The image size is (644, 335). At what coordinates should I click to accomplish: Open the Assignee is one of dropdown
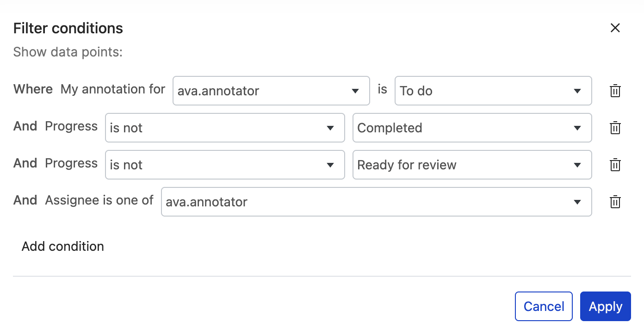[x=376, y=202]
